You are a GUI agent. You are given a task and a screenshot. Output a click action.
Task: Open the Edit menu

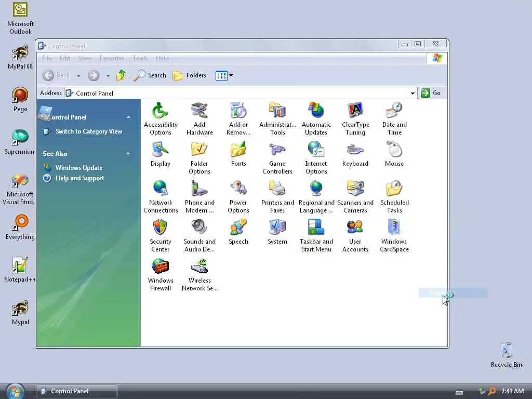tap(65, 58)
